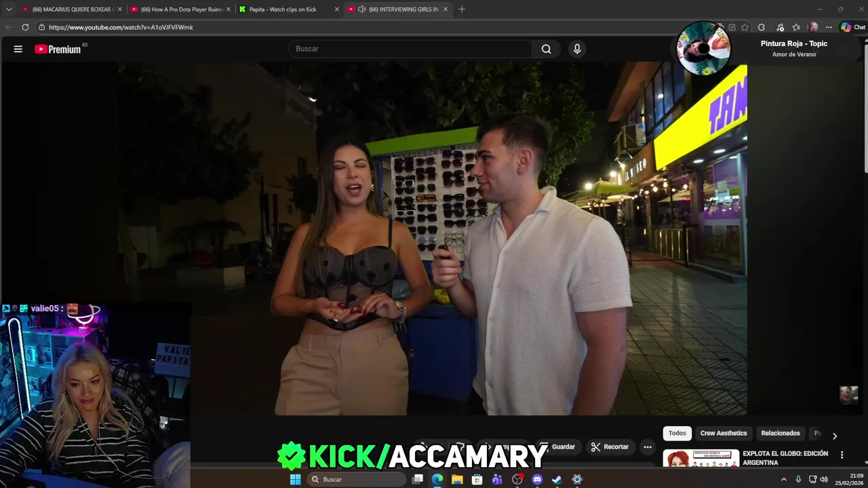The width and height of the screenshot is (868, 488).
Task: Open the settings gear app on taskbar
Action: tap(577, 479)
